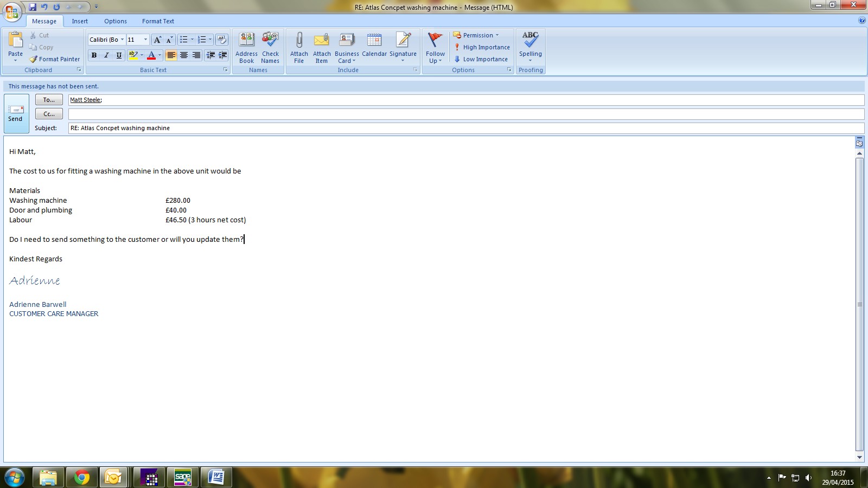The image size is (868, 488).
Task: Click the To... recipients button
Action: (x=49, y=100)
